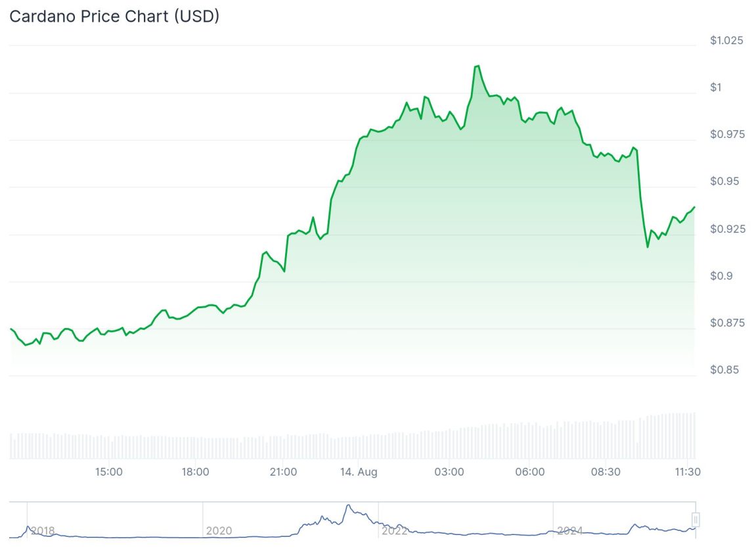Click the 2020 label in the navigator
The image size is (756, 552).
(219, 530)
